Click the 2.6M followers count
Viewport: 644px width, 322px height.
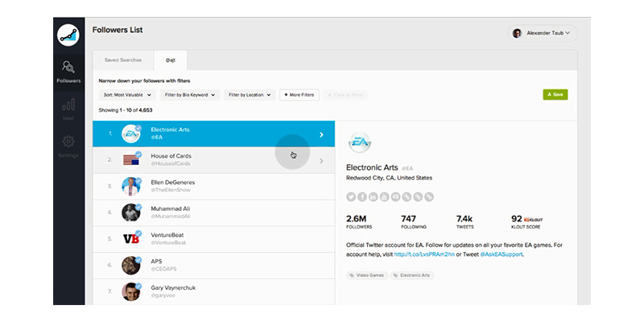pos(356,219)
